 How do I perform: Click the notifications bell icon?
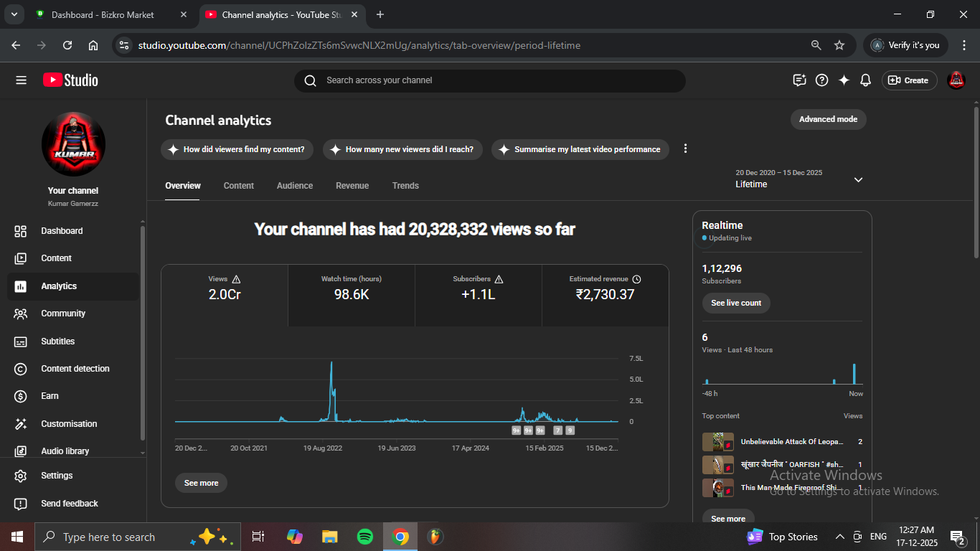click(x=865, y=80)
